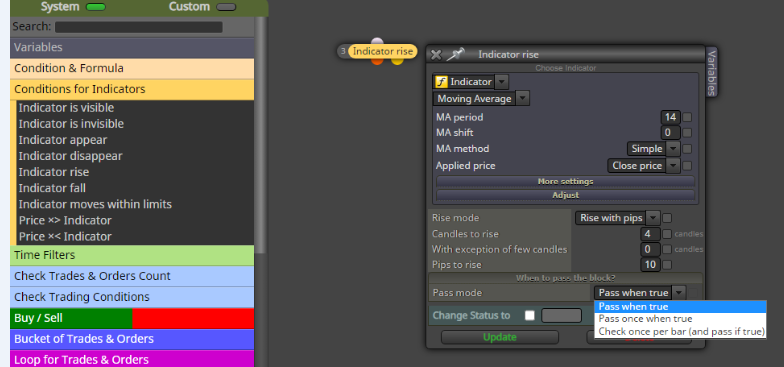Edit the exception candles value
784x367 pixels.
[x=650, y=249]
